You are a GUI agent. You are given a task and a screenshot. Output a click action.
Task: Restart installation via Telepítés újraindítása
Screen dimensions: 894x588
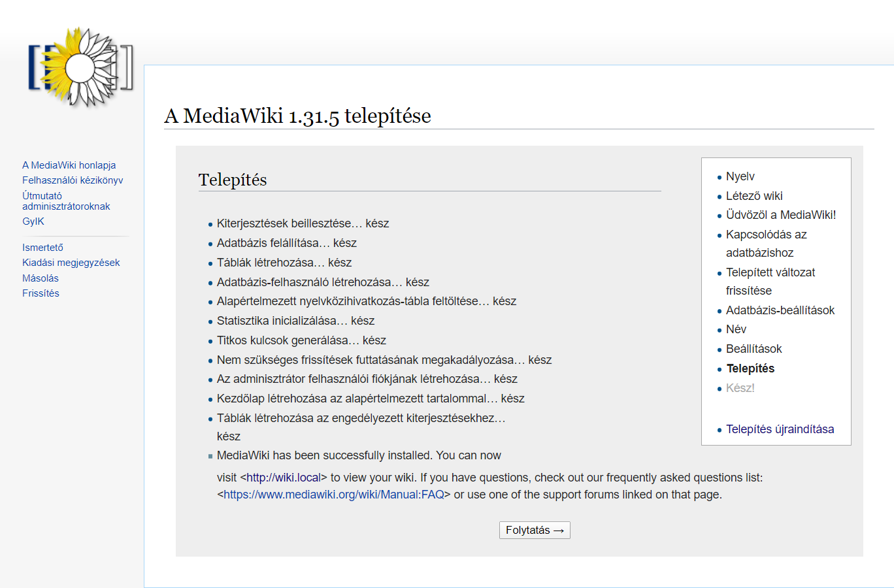tap(780, 429)
